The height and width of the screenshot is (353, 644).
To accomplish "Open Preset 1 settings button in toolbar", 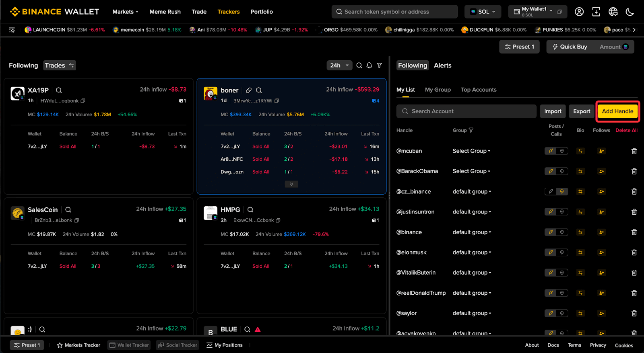I will (x=519, y=47).
